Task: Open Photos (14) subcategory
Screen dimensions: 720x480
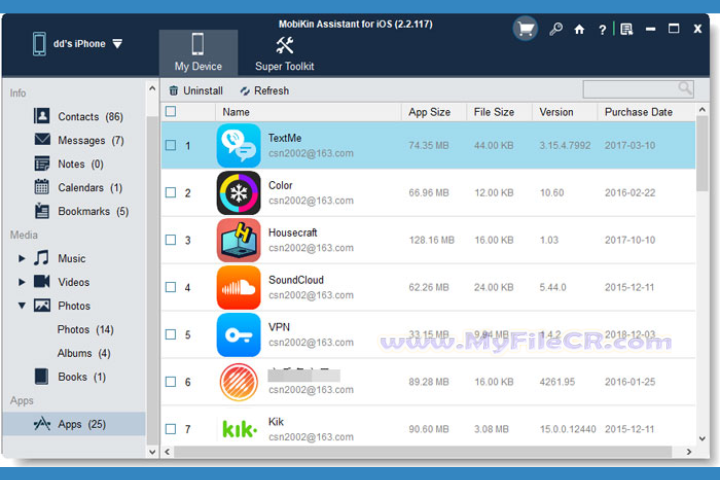Action: 85,329
